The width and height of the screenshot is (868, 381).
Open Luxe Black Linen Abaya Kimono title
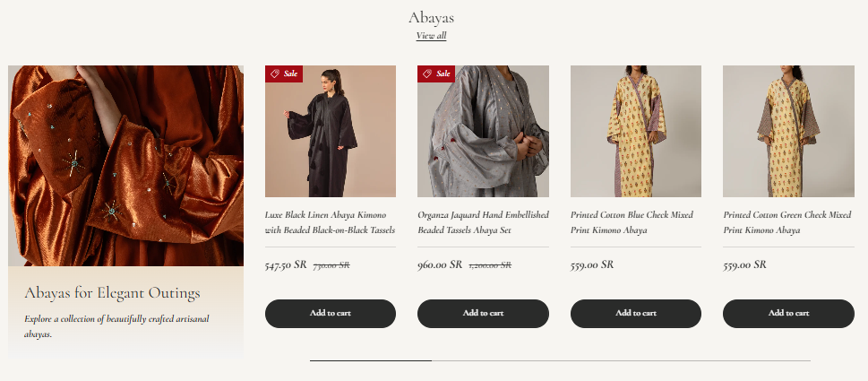pos(331,222)
